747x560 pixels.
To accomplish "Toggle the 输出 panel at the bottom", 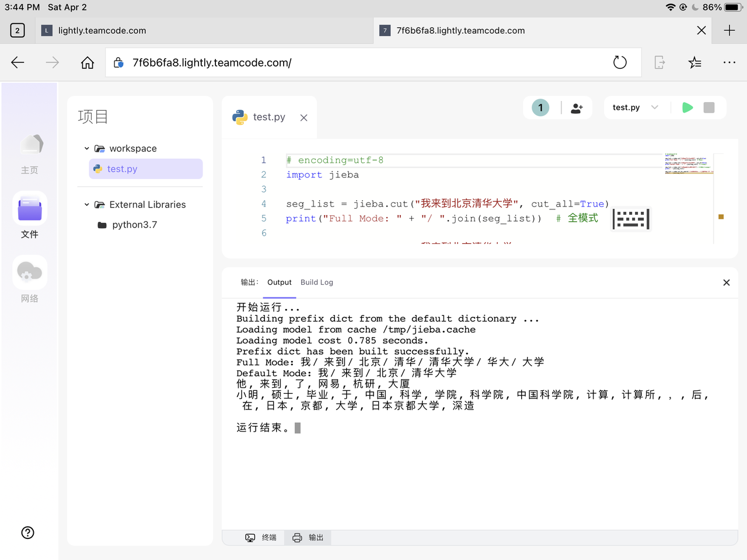I will pyautogui.click(x=308, y=537).
